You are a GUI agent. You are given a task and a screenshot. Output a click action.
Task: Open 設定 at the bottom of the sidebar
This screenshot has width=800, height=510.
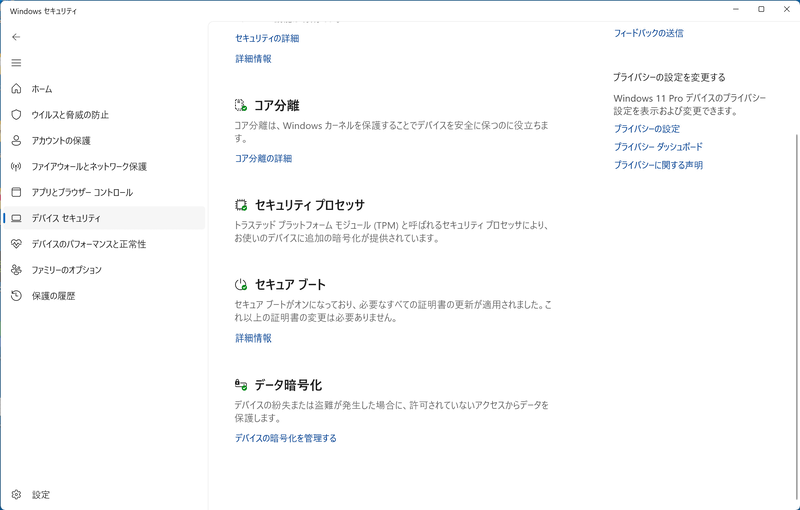pyautogui.click(x=104, y=495)
